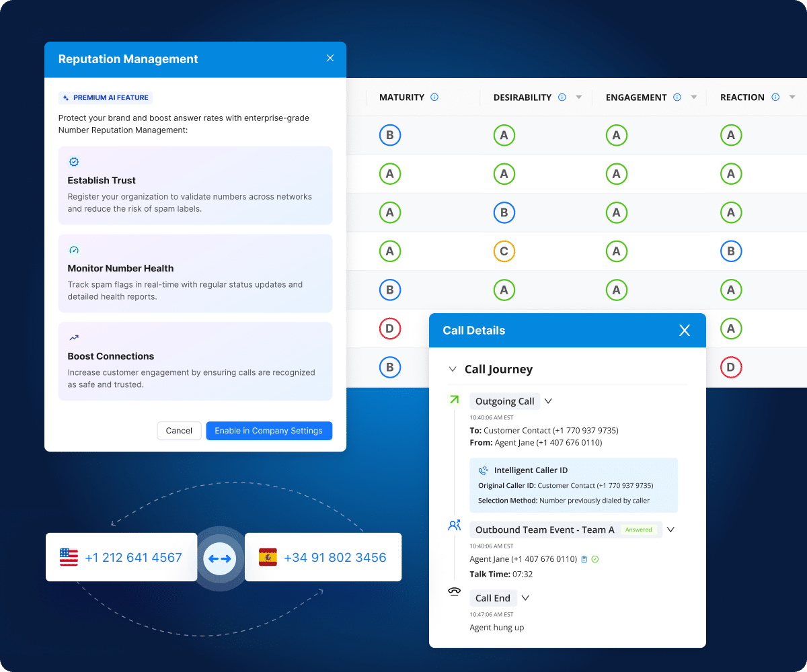Click the Establish Trust verified badge icon

coord(74,162)
